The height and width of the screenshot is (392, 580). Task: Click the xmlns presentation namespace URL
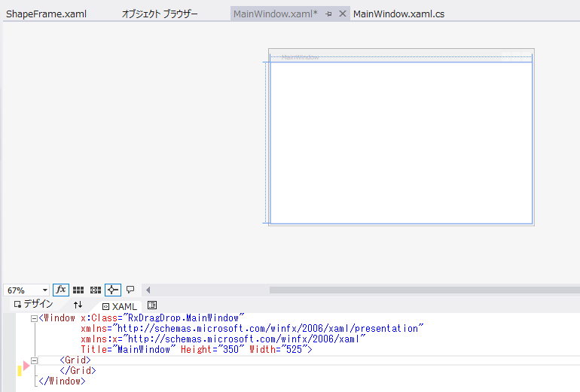[270, 329]
